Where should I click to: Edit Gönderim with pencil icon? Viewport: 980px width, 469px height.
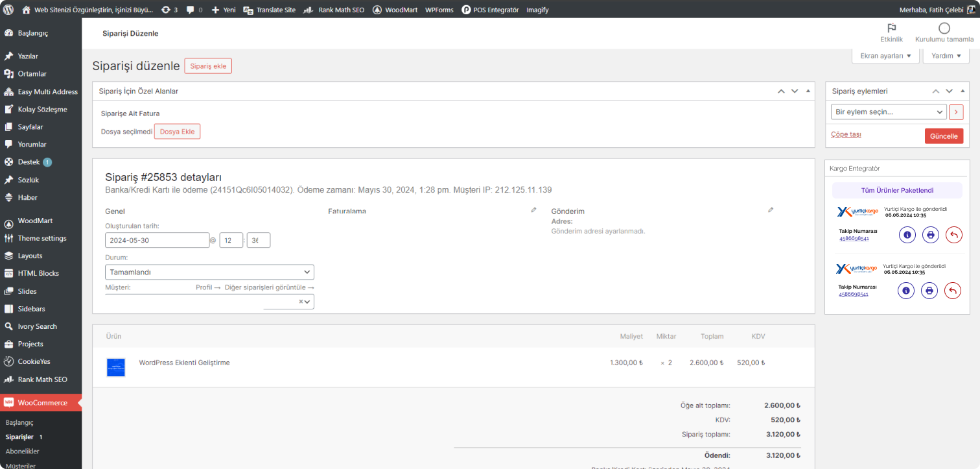coord(771,210)
